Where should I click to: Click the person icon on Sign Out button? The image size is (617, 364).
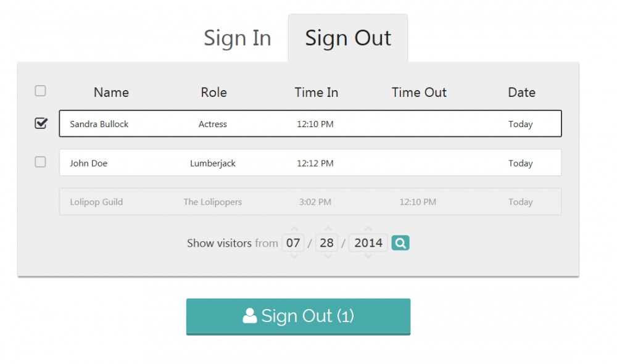pyautogui.click(x=249, y=316)
